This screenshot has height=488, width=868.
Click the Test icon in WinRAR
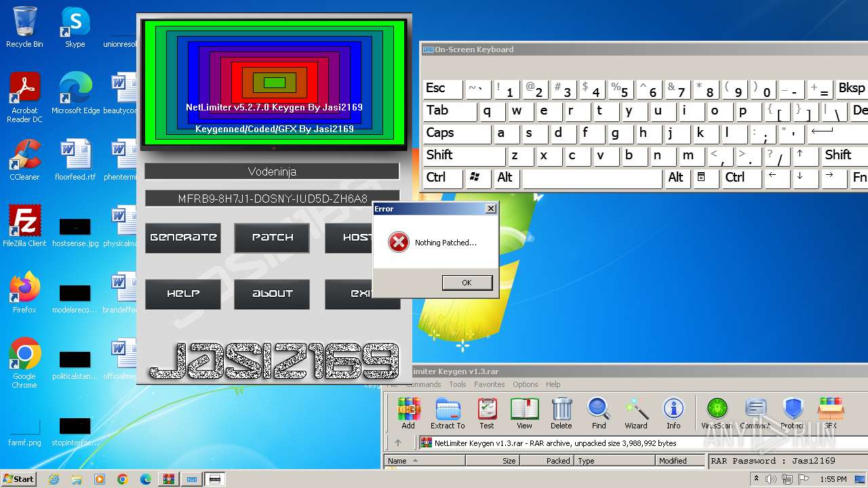(x=487, y=413)
